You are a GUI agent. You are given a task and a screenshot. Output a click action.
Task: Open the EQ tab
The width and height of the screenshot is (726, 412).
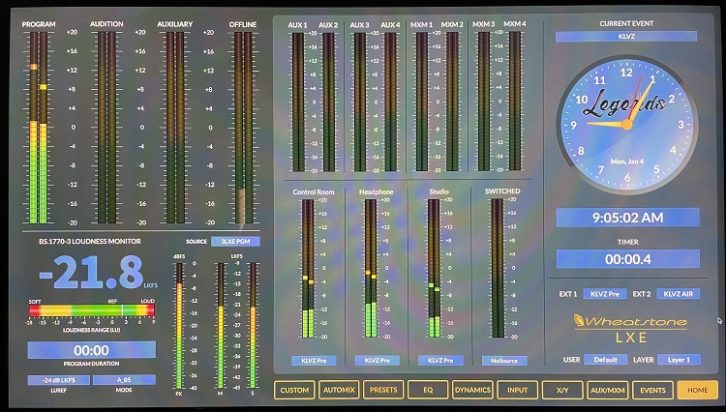(428, 390)
